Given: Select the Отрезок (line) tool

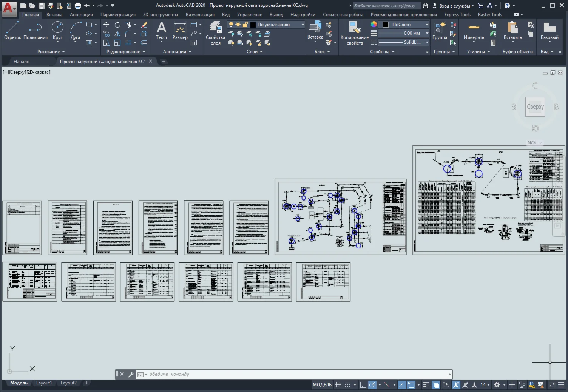Looking at the screenshot, I should pos(12,30).
